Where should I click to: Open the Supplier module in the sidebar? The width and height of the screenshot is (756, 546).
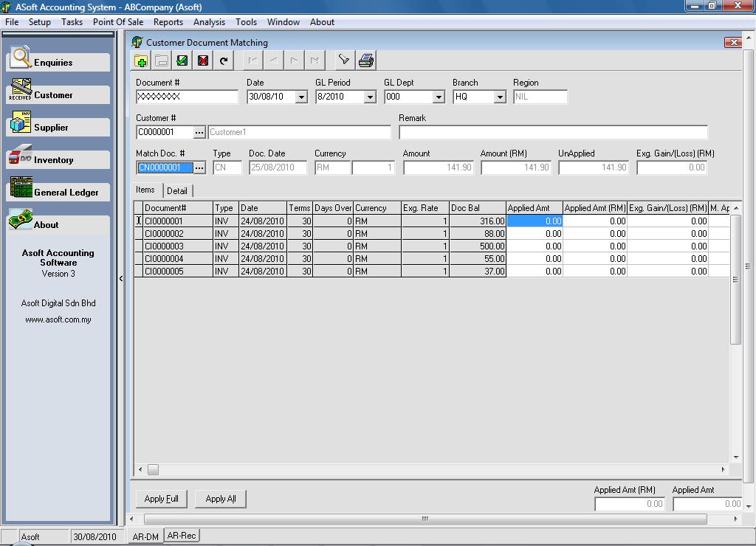tap(58, 127)
